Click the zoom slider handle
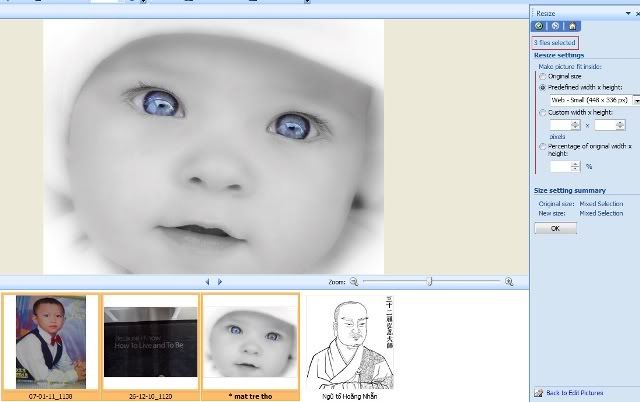The height and width of the screenshot is (402, 640). (429, 281)
